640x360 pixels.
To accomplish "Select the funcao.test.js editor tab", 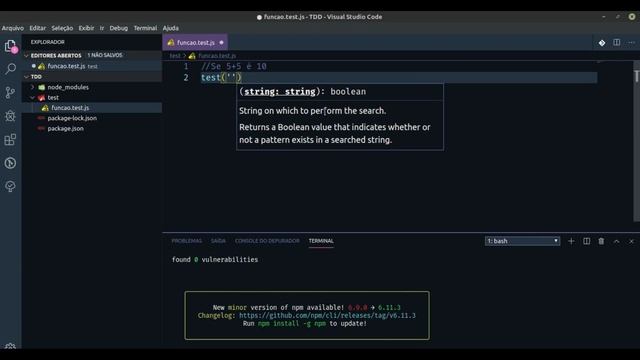I will [195, 42].
